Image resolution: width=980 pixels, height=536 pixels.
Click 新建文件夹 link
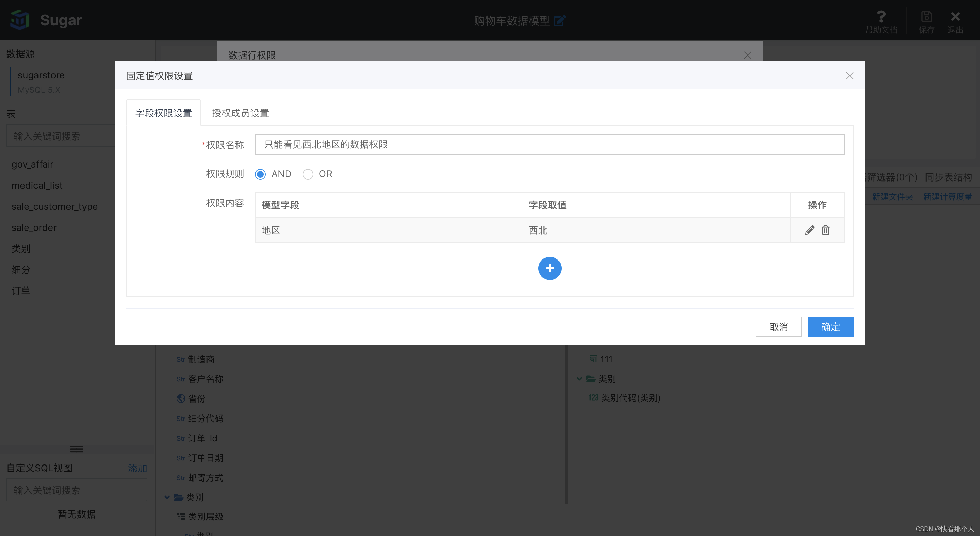click(892, 196)
